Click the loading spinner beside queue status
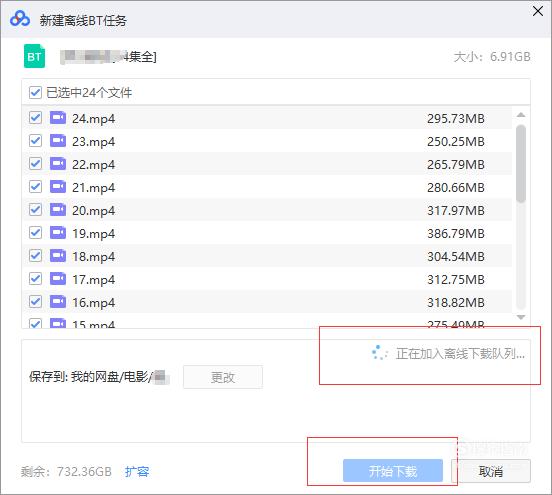The height and width of the screenshot is (495, 552). tap(380, 352)
